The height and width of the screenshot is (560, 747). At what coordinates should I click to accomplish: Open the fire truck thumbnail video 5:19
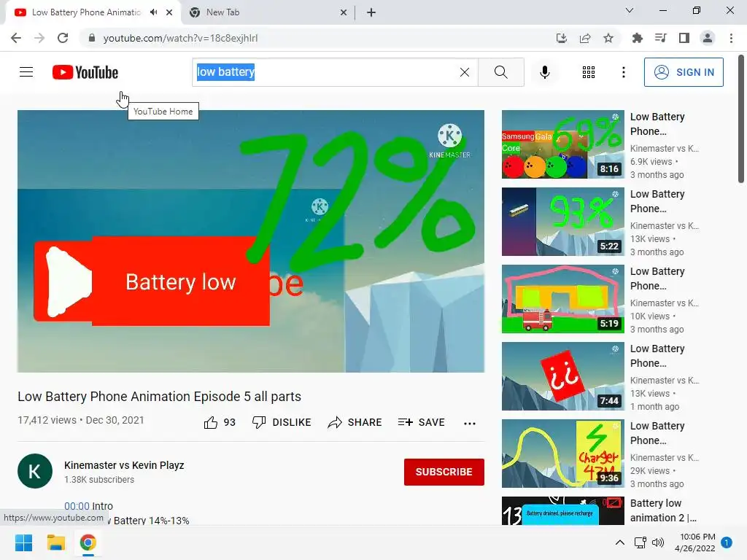click(x=562, y=299)
